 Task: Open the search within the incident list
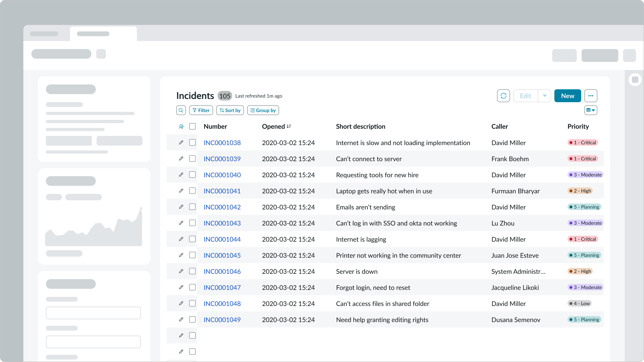tap(181, 110)
